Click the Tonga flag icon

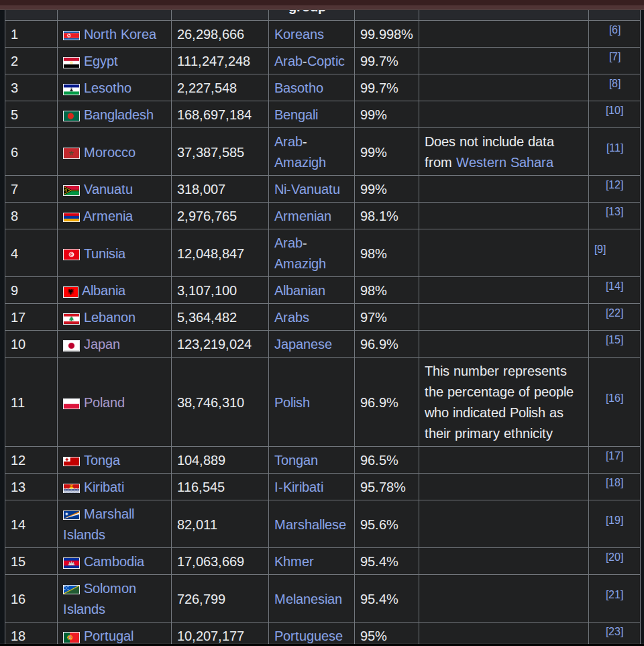[x=71, y=461]
